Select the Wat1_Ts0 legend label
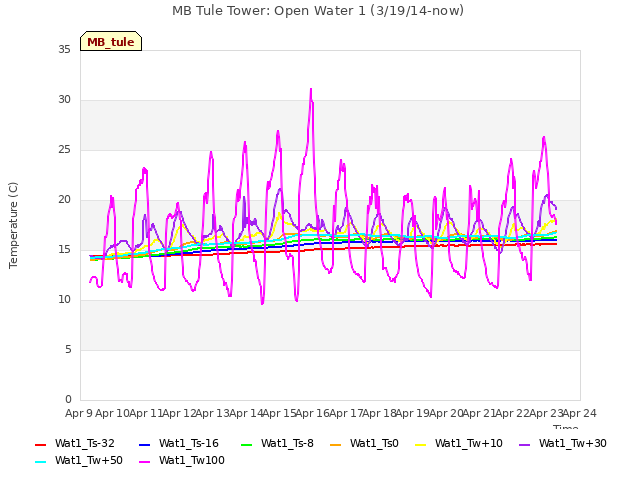Screen dimensions: 640x480 pyautogui.click(x=374, y=443)
